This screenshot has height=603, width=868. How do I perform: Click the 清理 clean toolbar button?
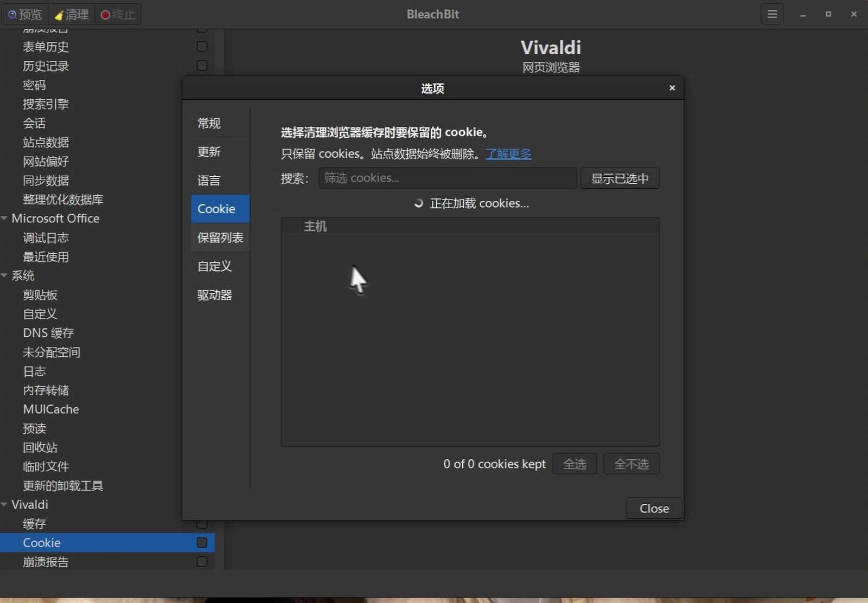tap(72, 14)
